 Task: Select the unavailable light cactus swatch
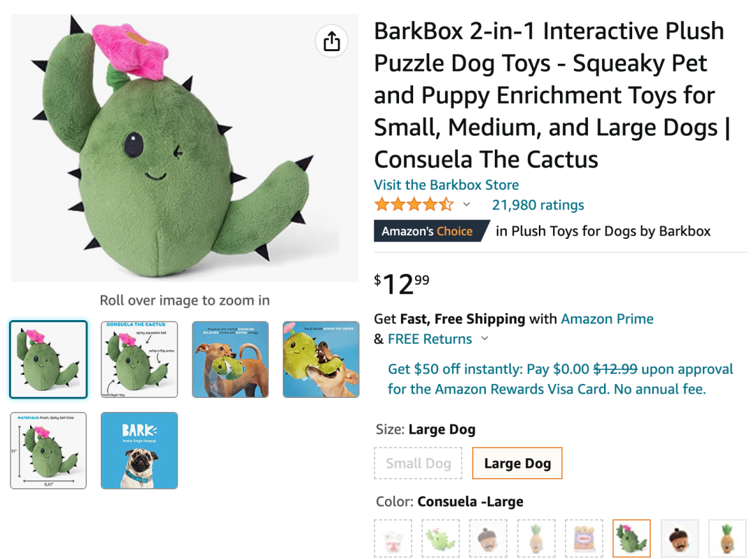tap(440, 538)
